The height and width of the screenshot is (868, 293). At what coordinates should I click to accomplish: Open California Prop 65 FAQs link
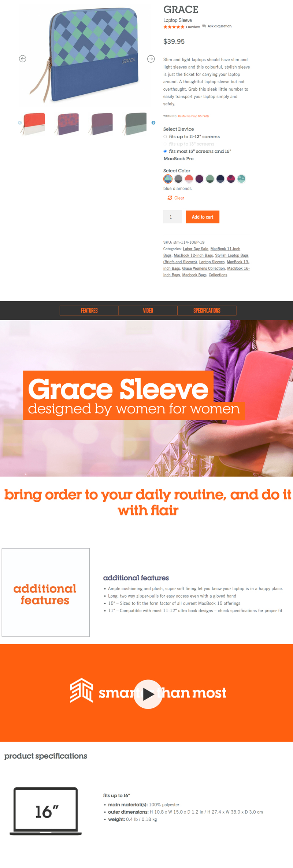point(193,116)
